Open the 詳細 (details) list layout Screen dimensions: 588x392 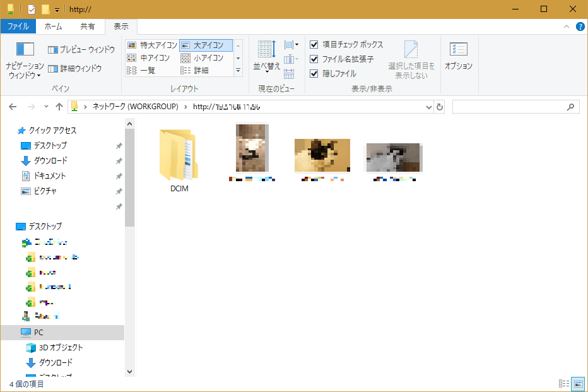pyautogui.click(x=199, y=70)
